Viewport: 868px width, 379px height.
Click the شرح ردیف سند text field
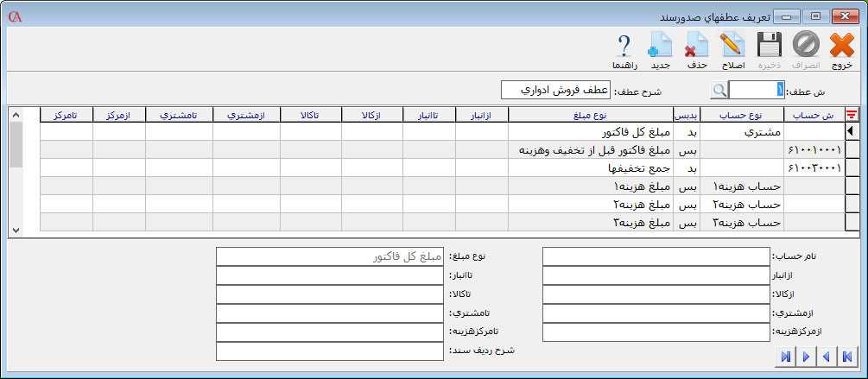click(x=329, y=351)
